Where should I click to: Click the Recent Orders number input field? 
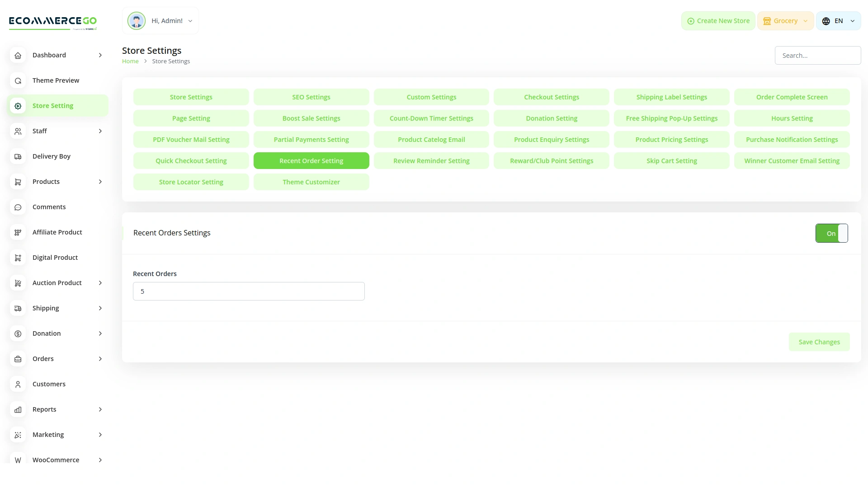(x=249, y=291)
